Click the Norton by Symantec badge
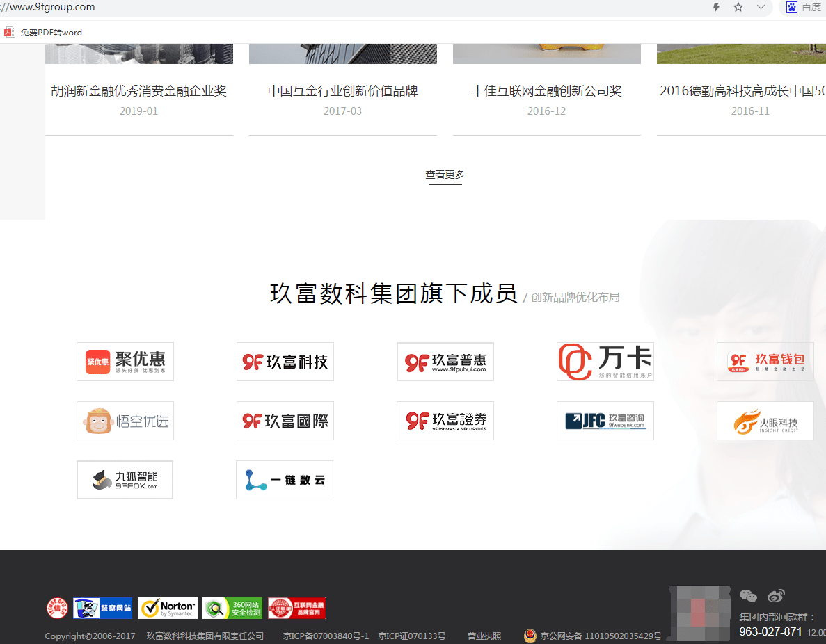 pos(168,609)
